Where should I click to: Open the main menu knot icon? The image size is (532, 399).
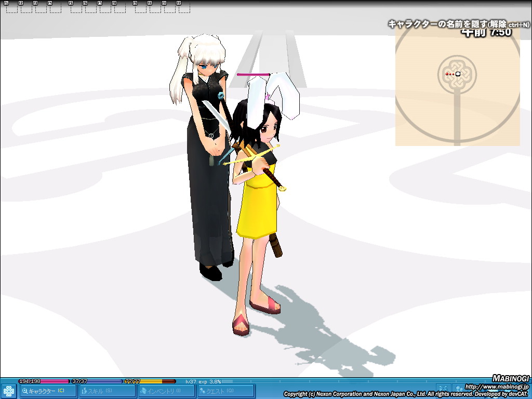click(x=9, y=391)
